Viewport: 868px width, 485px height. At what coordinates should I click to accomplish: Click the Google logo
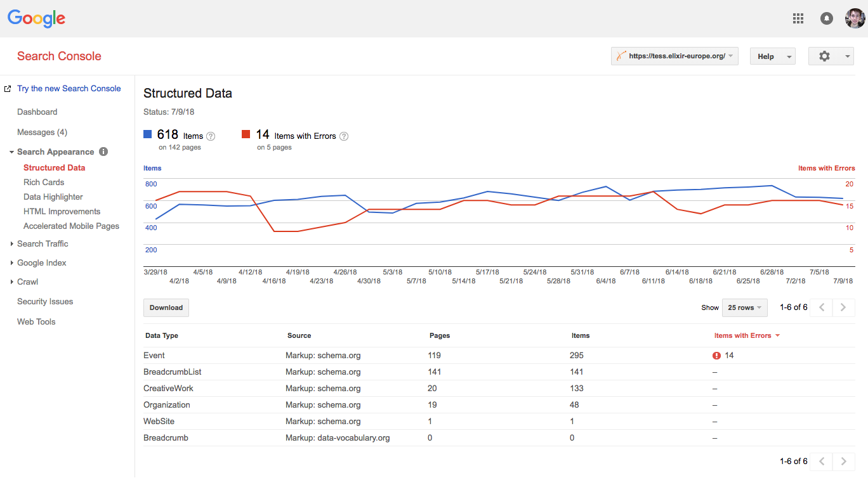coord(36,18)
